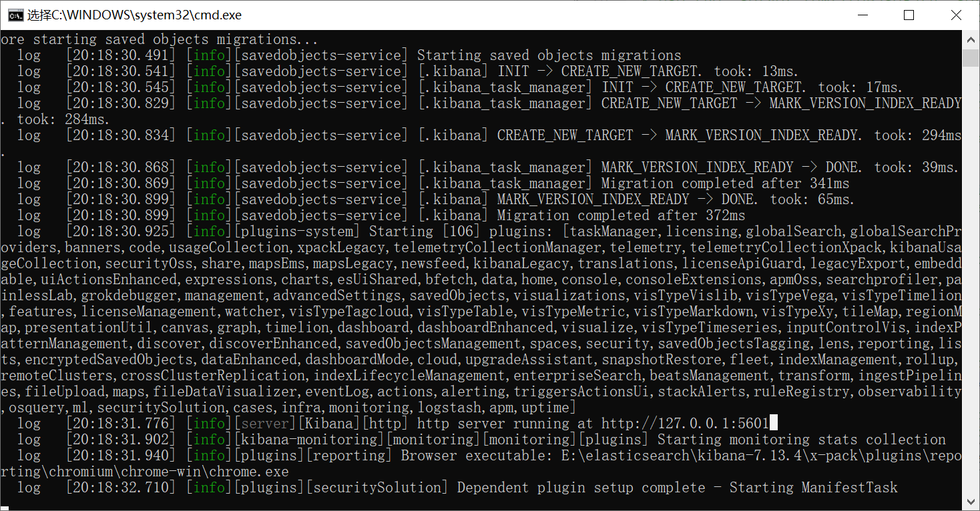Click 'took: 39ms.' text
This screenshot has height=511, width=980.
(917, 167)
